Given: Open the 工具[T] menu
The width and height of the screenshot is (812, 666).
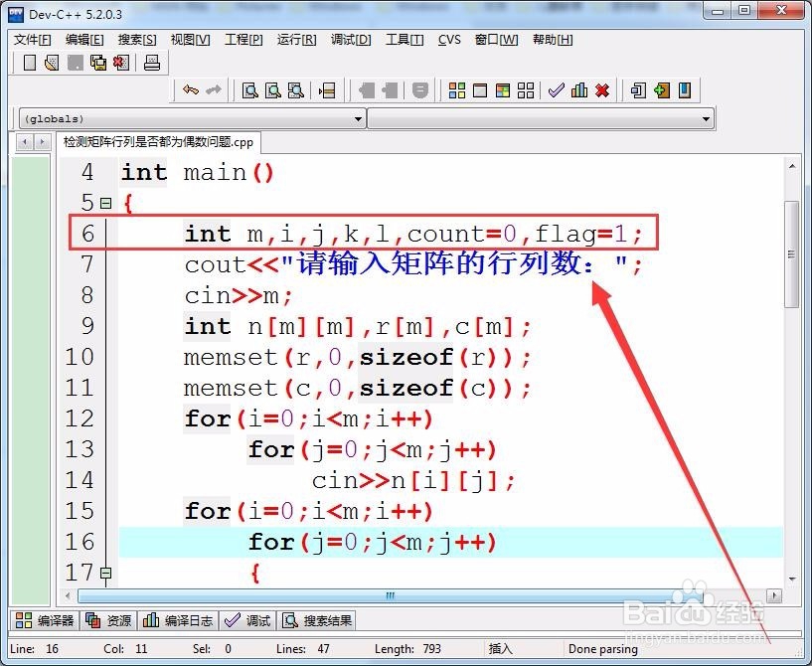Looking at the screenshot, I should coord(405,40).
